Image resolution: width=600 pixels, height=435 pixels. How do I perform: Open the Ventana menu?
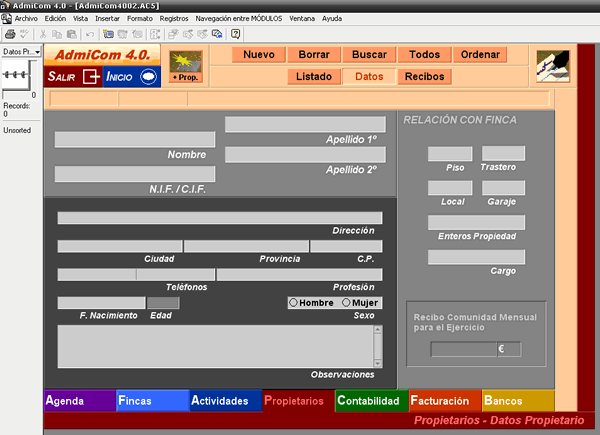tap(302, 18)
